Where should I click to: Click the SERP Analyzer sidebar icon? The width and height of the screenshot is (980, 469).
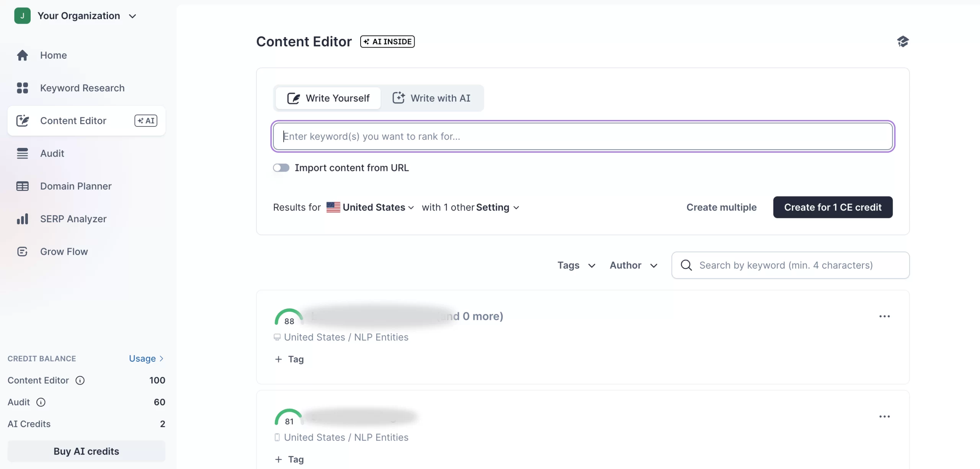coord(21,218)
